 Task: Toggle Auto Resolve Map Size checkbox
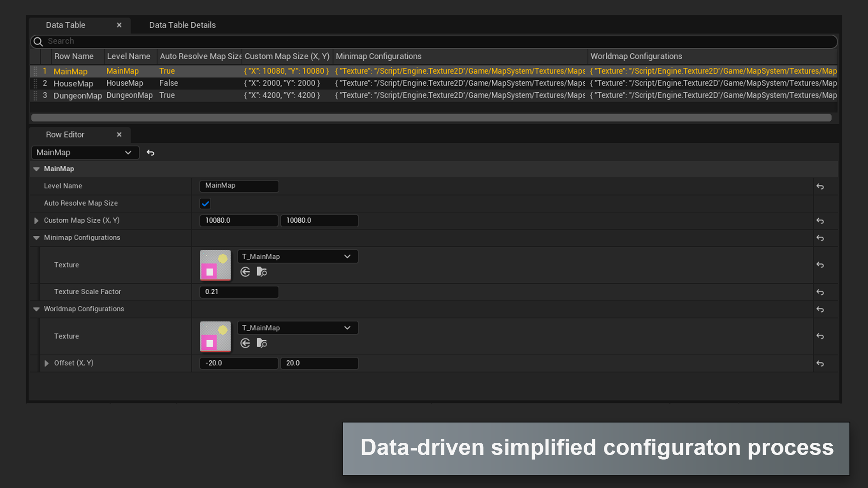pyautogui.click(x=205, y=203)
